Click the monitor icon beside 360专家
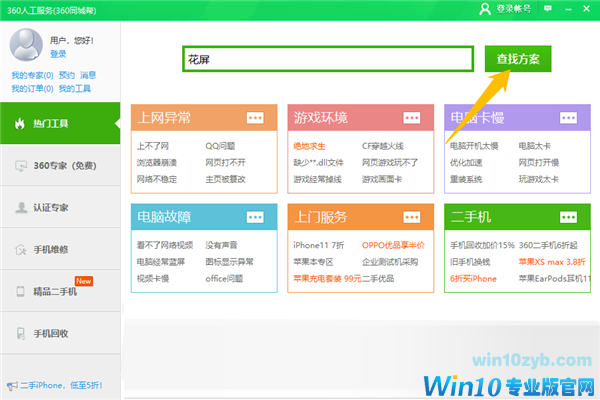The image size is (600, 400). tap(21, 166)
